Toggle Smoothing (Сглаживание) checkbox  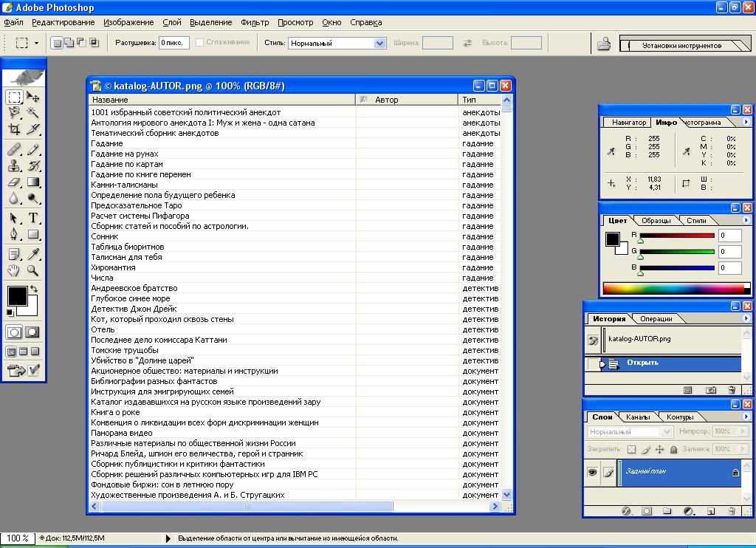199,42
